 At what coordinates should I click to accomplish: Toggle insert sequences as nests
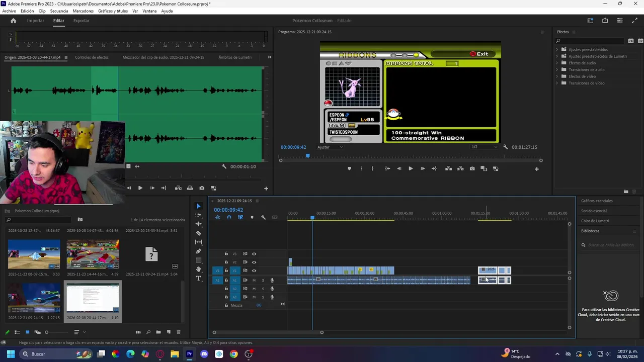218,217
